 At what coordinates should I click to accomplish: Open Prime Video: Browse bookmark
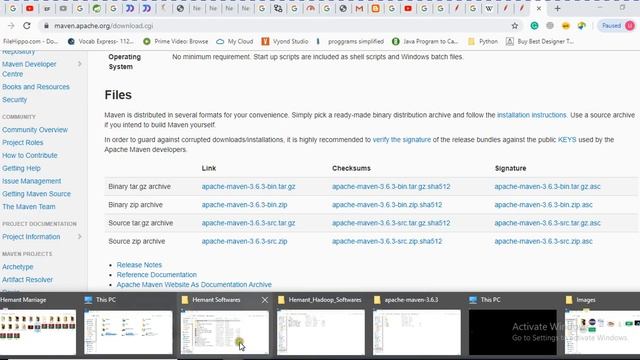point(176,42)
